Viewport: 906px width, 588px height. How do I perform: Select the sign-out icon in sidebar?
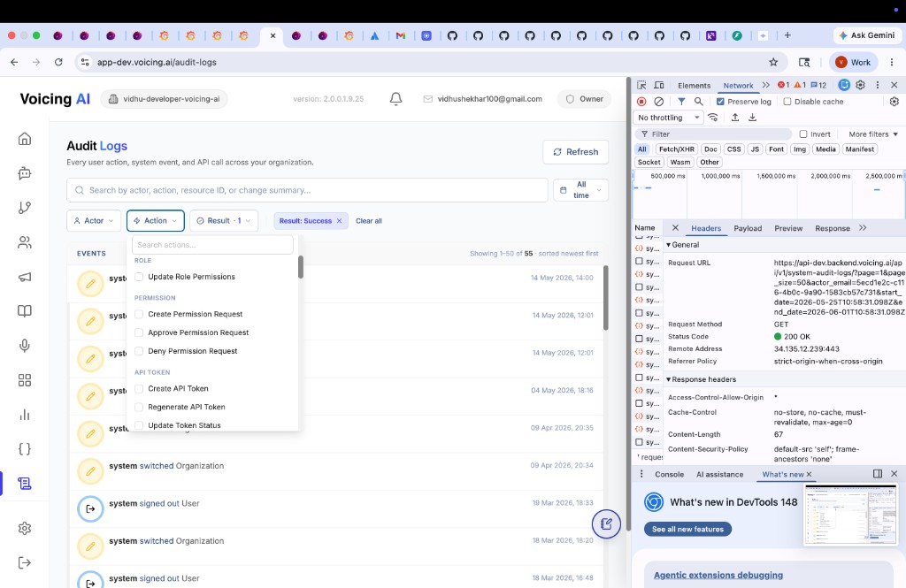pos(24,562)
